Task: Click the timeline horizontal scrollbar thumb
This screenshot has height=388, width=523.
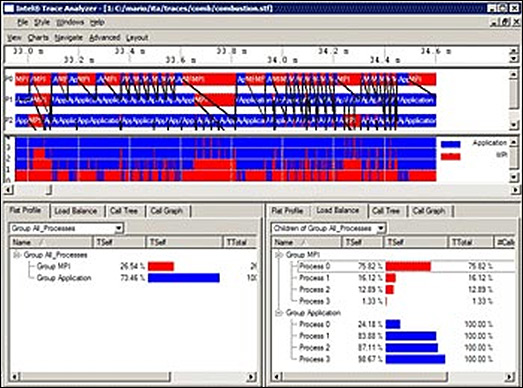Action: [34, 190]
